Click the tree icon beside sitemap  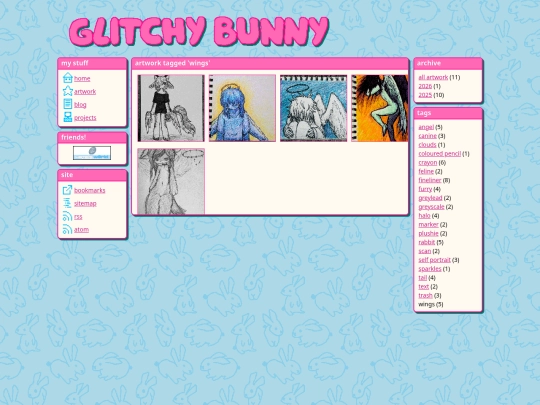(68, 203)
